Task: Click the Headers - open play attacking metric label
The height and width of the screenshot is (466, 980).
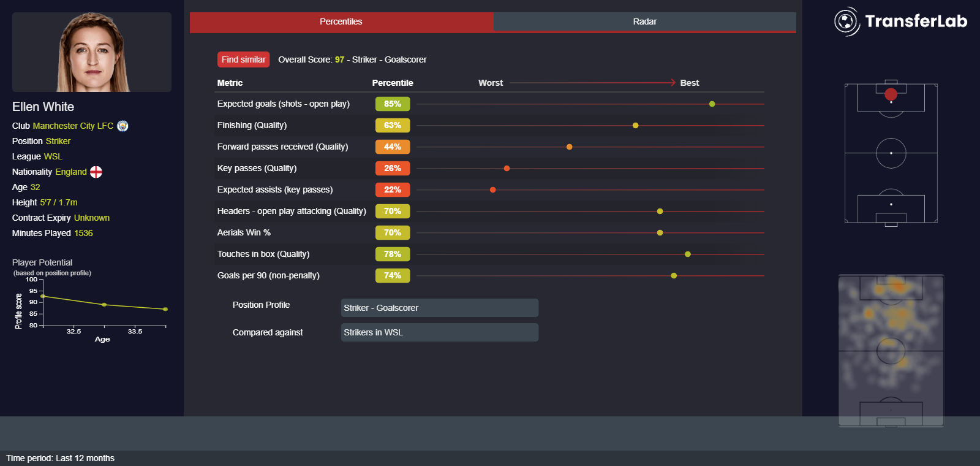Action: [x=292, y=212]
